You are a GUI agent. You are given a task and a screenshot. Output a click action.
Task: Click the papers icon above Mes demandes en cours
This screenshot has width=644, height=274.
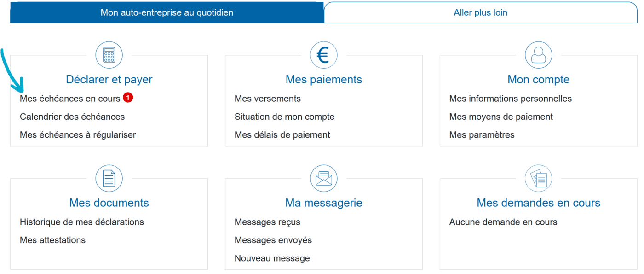(x=538, y=178)
